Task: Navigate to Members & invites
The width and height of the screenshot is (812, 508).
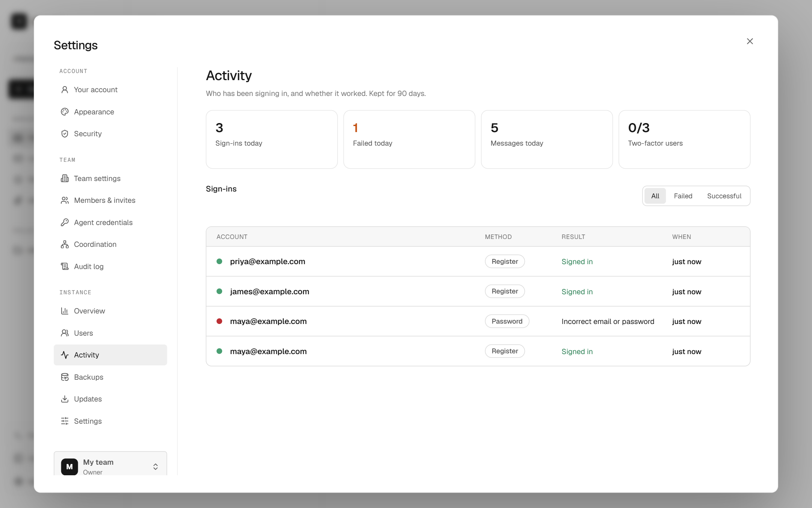Action: pos(110,200)
